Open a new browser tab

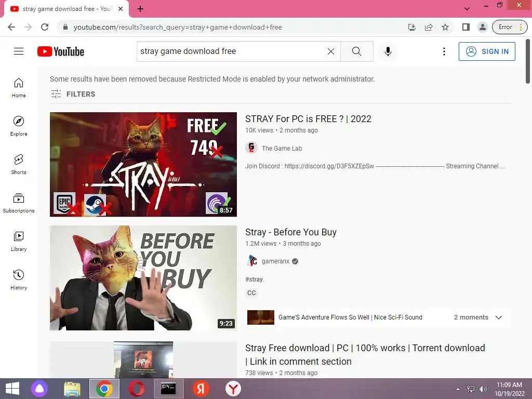coord(140,9)
